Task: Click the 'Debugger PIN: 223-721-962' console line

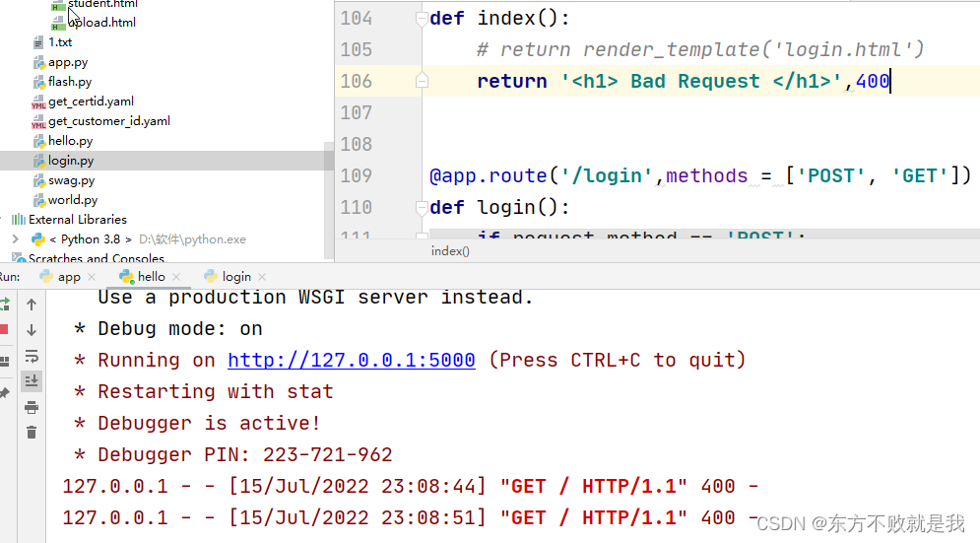Action: pyautogui.click(x=233, y=454)
